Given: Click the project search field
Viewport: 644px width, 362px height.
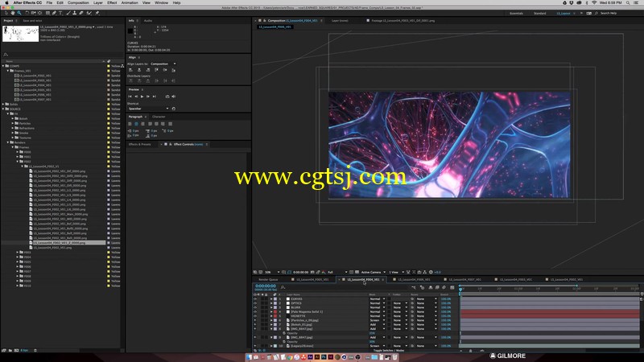Looking at the screenshot, I should 62,54.
